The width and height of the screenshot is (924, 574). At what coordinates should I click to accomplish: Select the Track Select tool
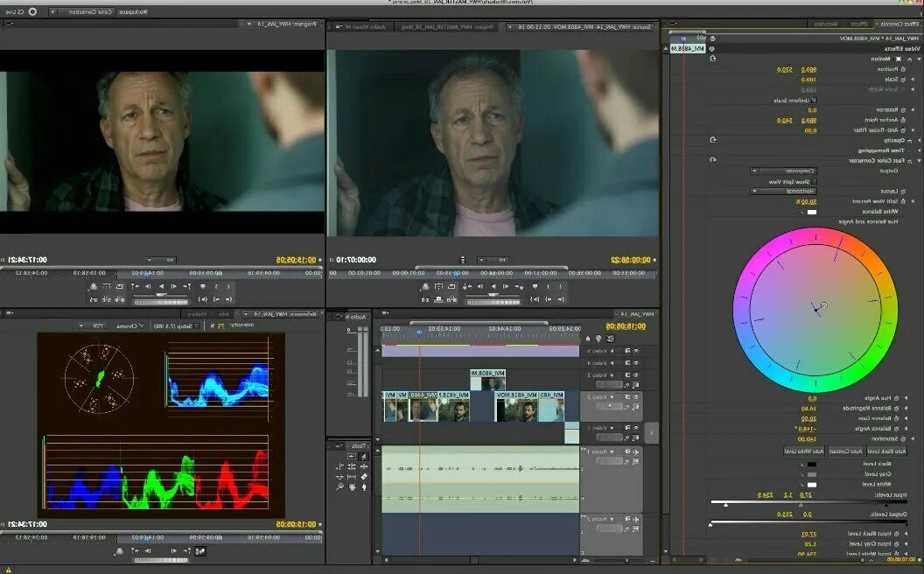352,457
